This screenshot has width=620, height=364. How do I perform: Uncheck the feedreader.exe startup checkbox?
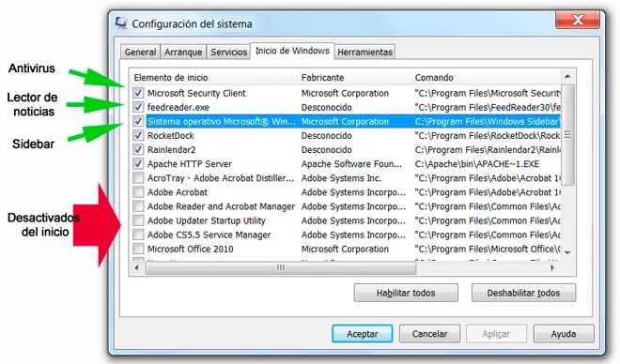[x=138, y=107]
